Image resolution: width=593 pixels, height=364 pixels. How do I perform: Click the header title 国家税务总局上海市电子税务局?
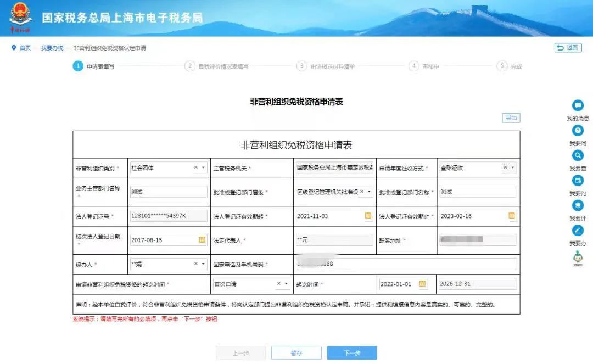122,18
